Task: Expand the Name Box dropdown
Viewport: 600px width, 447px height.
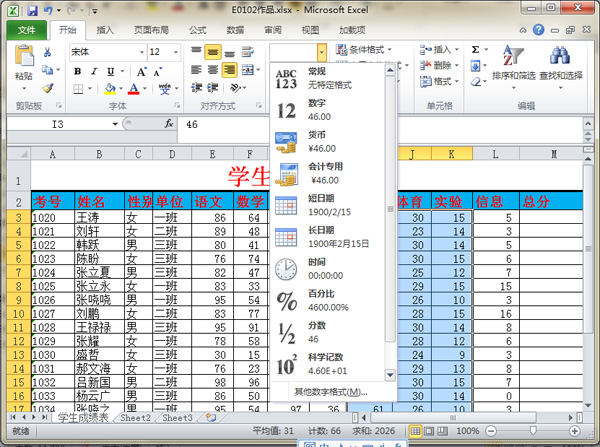Action: pos(114,124)
